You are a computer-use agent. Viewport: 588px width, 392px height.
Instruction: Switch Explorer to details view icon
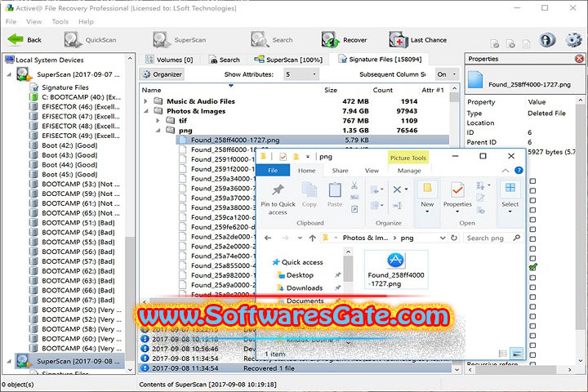point(503,354)
